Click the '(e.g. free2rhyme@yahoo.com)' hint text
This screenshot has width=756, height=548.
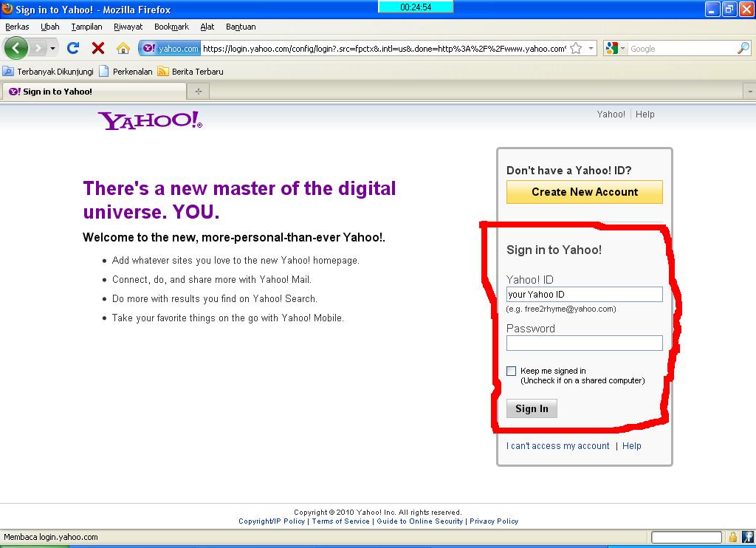click(561, 309)
